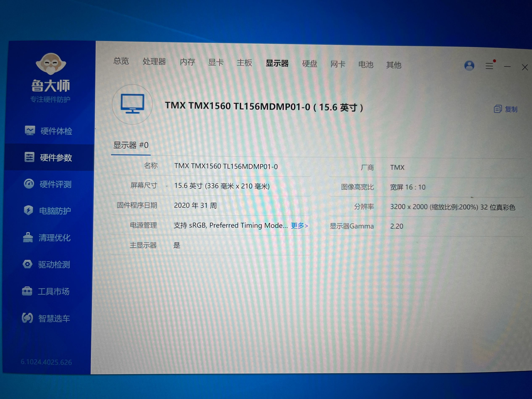Click the 分辨率 label
This screenshot has height=399, width=532.
coord(364,207)
